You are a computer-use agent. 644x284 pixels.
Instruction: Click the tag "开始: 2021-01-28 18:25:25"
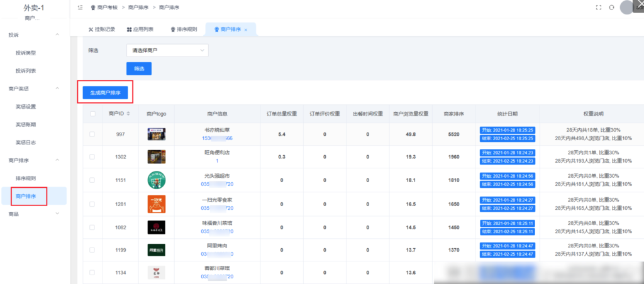[x=508, y=130]
